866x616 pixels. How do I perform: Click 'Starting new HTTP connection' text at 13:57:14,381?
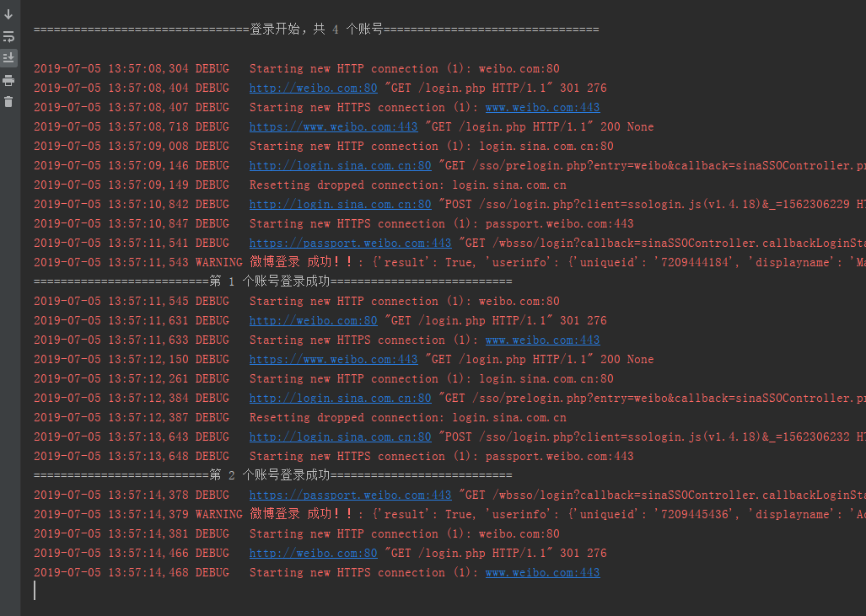click(343, 533)
